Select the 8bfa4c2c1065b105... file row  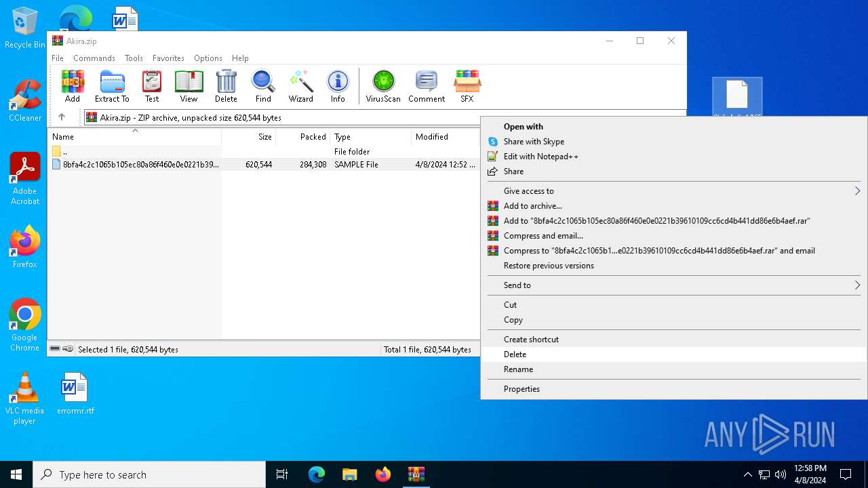264,165
